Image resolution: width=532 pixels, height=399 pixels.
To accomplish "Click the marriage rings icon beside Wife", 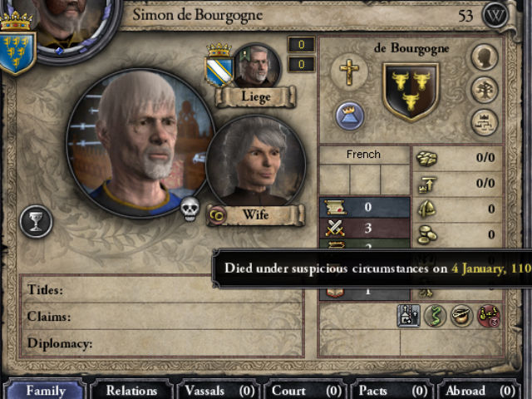I will [217, 215].
